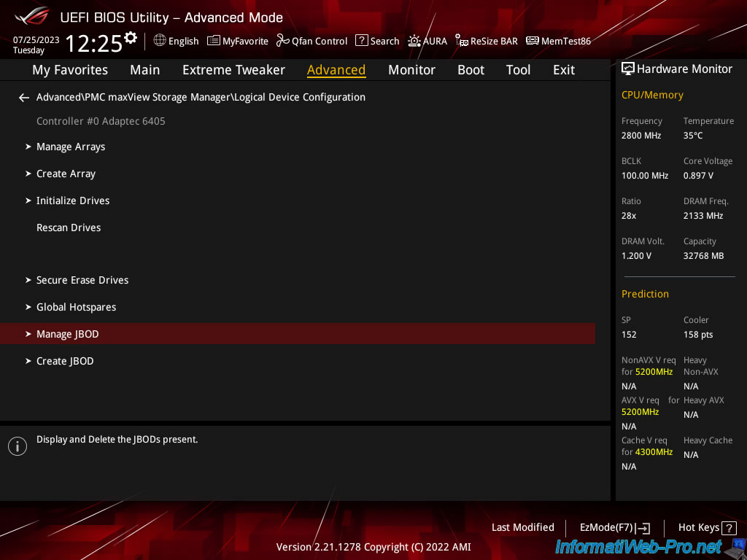Click the AURA lighting icon
The height and width of the screenshot is (560, 747).
(x=414, y=41)
